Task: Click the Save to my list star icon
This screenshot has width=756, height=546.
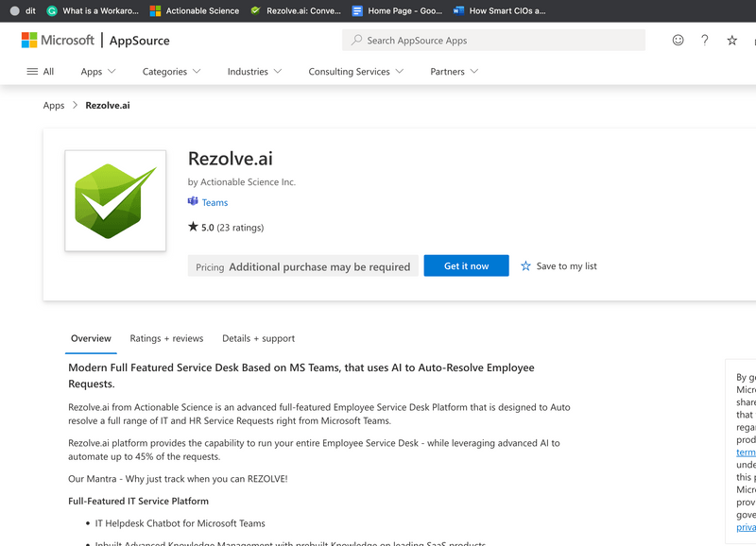Action: click(x=526, y=265)
